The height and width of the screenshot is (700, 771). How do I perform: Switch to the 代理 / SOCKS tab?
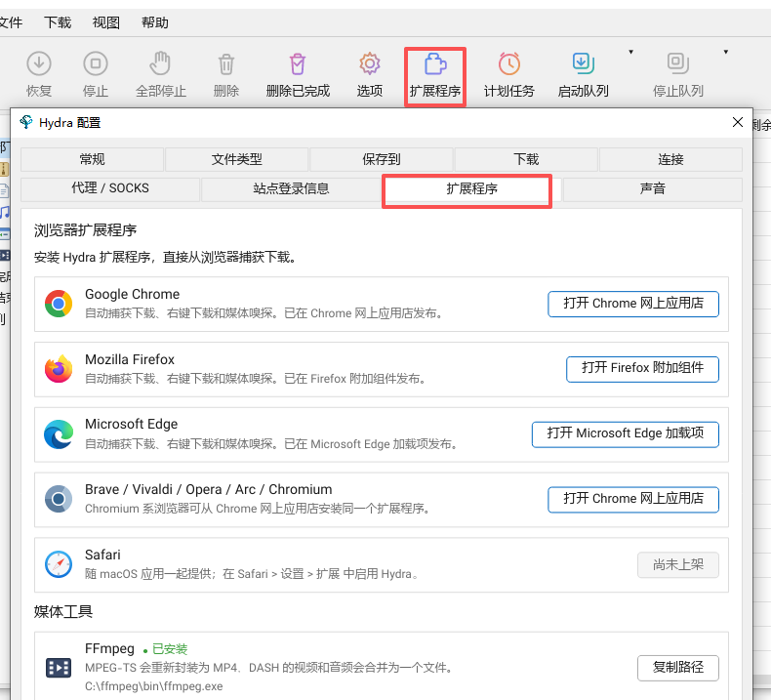point(110,188)
